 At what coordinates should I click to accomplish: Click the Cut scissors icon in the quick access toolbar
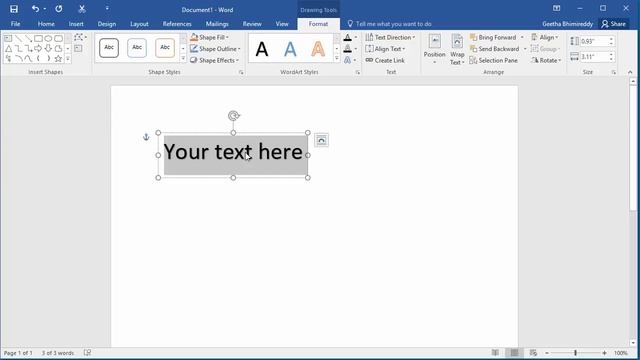coord(82,9)
